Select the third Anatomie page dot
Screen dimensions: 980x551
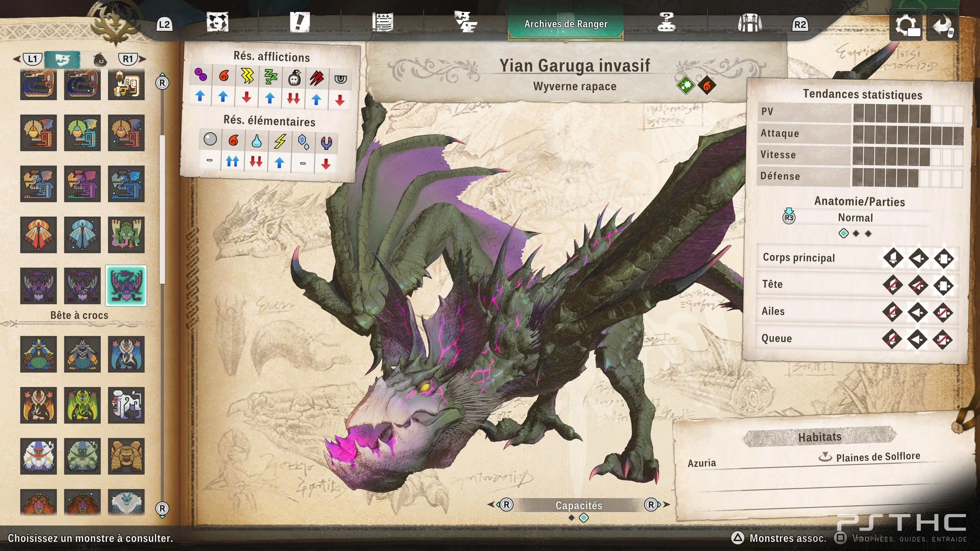coord(868,233)
